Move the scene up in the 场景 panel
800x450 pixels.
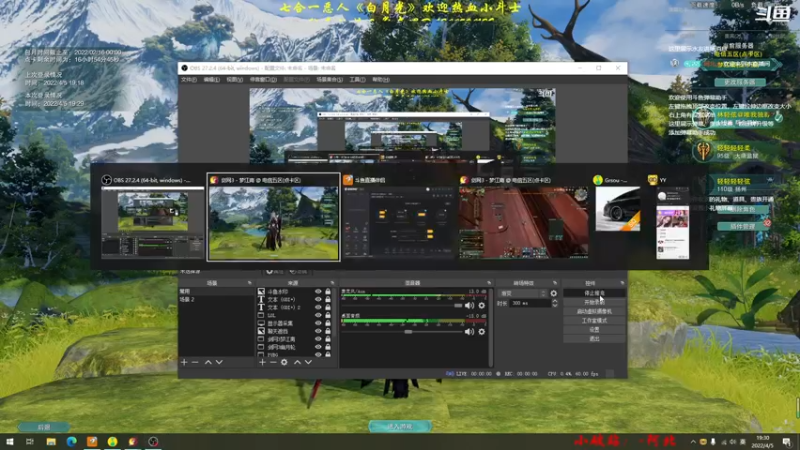(x=208, y=362)
